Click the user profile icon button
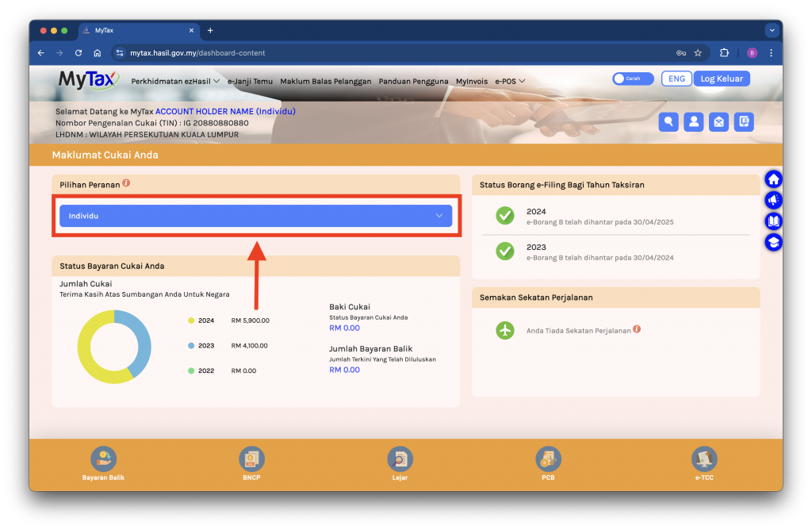Viewport: 812px width, 530px height. (x=694, y=121)
